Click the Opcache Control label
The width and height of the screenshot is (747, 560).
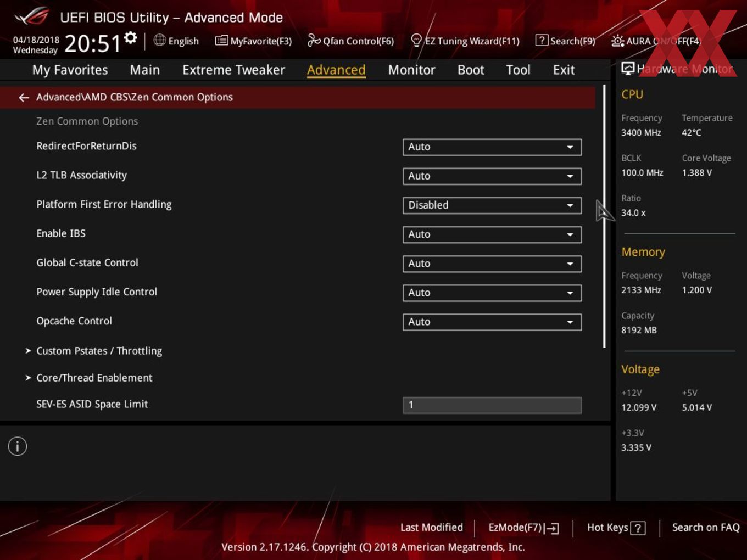[74, 321]
